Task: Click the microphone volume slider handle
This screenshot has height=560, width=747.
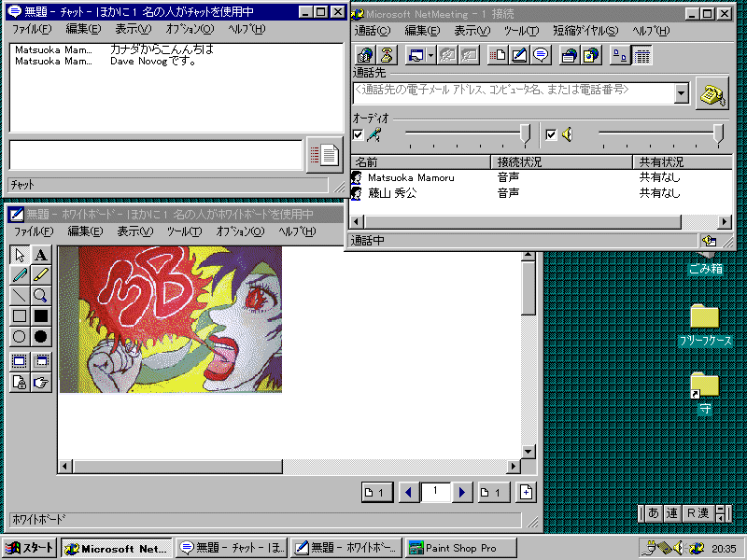Action: 525,133
